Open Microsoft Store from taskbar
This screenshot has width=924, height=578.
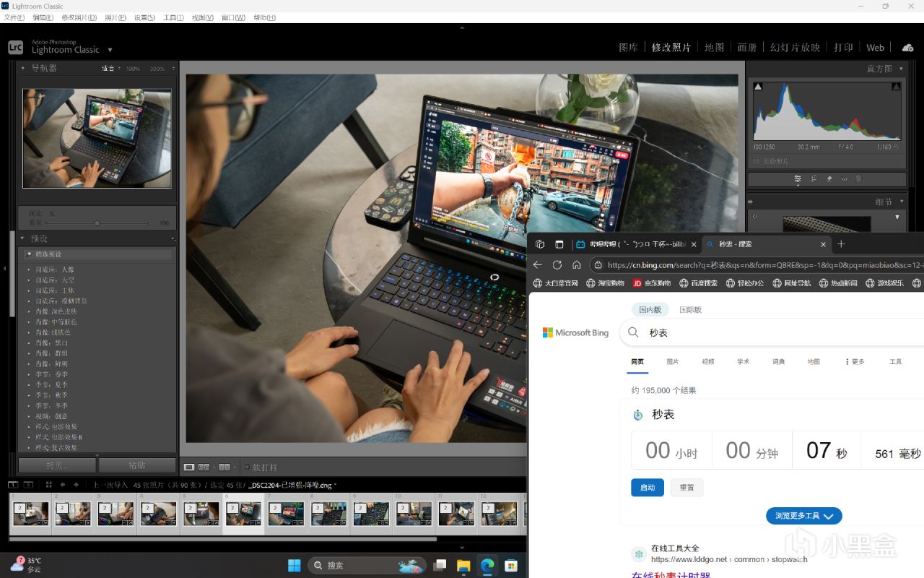click(x=510, y=565)
